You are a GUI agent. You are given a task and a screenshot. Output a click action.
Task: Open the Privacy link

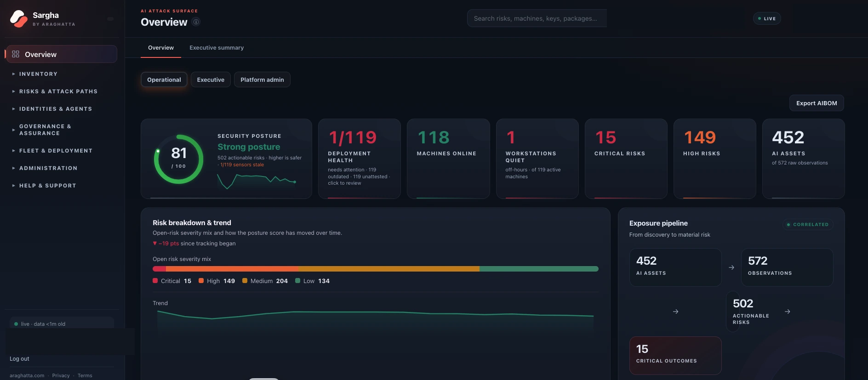[61, 375]
